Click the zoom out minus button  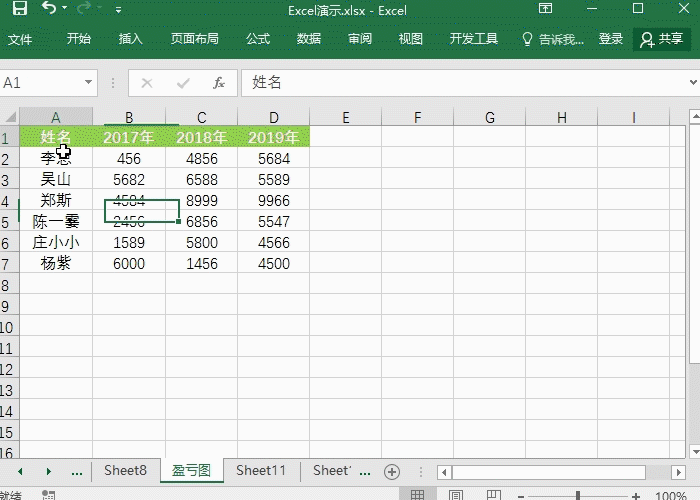coord(521,496)
